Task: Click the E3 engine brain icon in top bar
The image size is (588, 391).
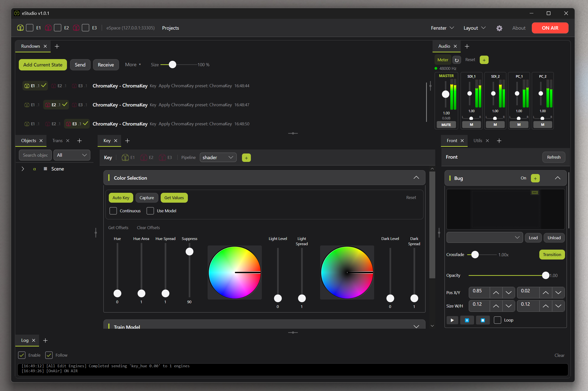Action: point(76,28)
